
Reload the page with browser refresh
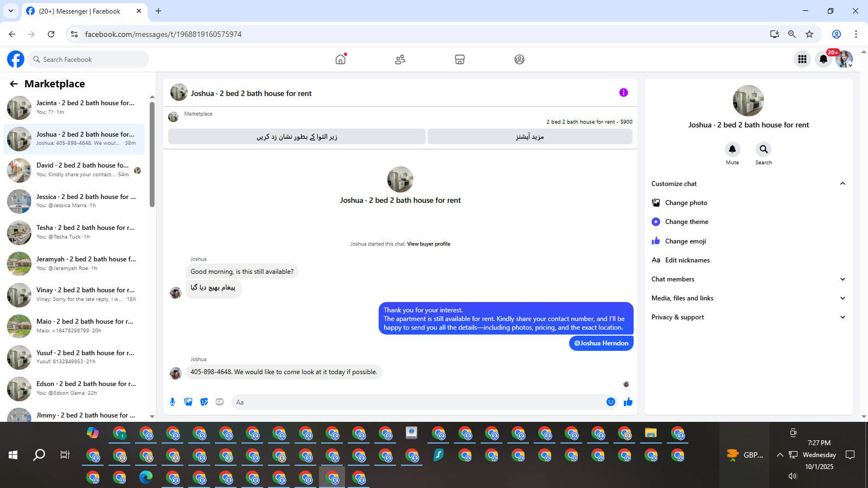pyautogui.click(x=51, y=34)
